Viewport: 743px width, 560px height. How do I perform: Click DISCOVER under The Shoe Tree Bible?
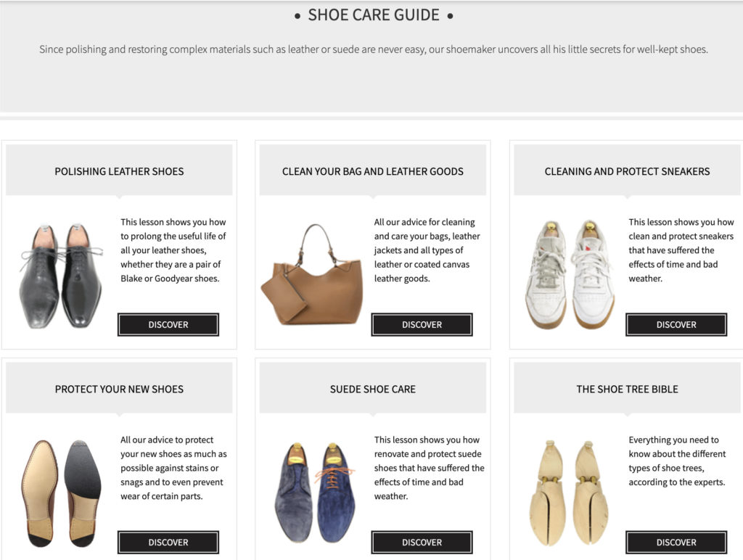[676, 542]
